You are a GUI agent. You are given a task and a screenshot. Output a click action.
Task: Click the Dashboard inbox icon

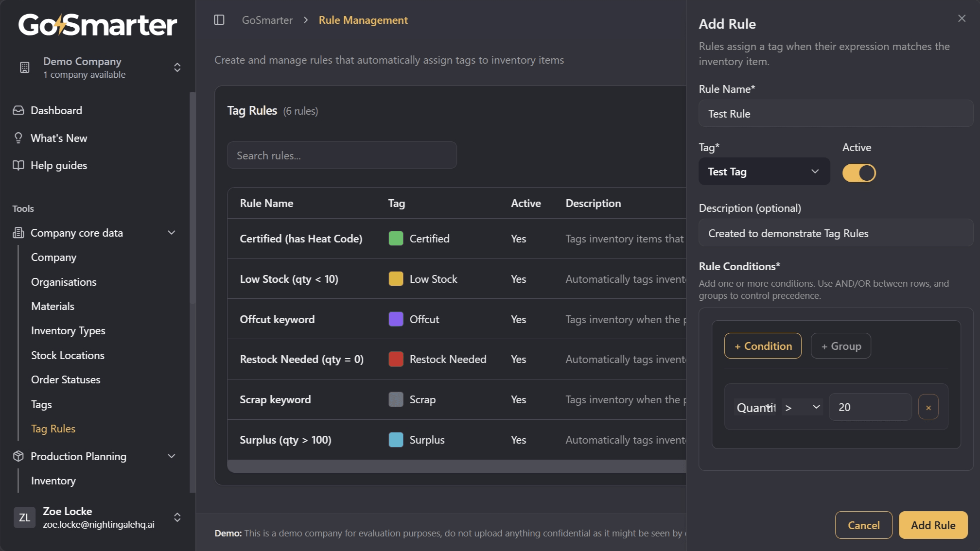click(x=18, y=110)
